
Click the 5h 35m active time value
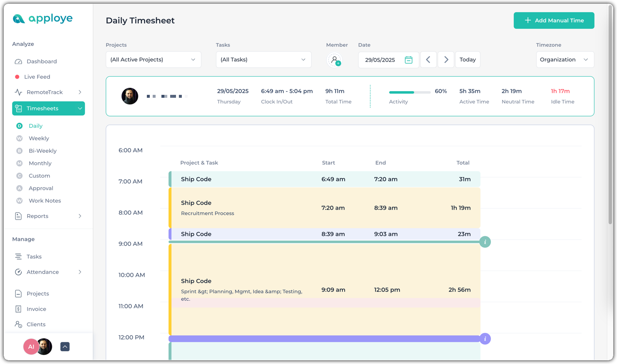(x=470, y=91)
